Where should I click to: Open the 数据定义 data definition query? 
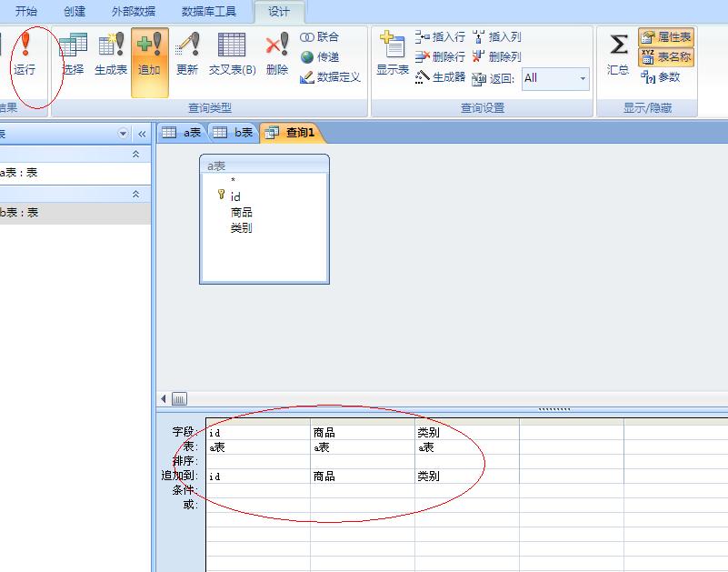(330, 77)
